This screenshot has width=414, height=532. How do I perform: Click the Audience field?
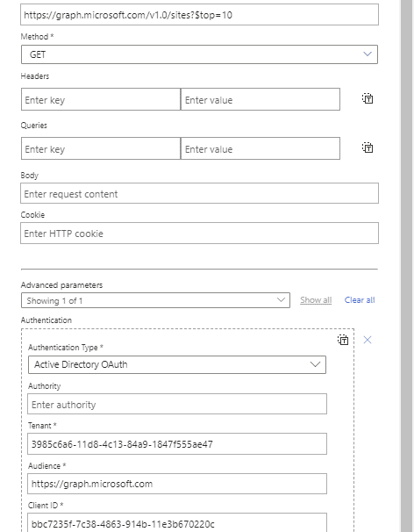coord(177,484)
